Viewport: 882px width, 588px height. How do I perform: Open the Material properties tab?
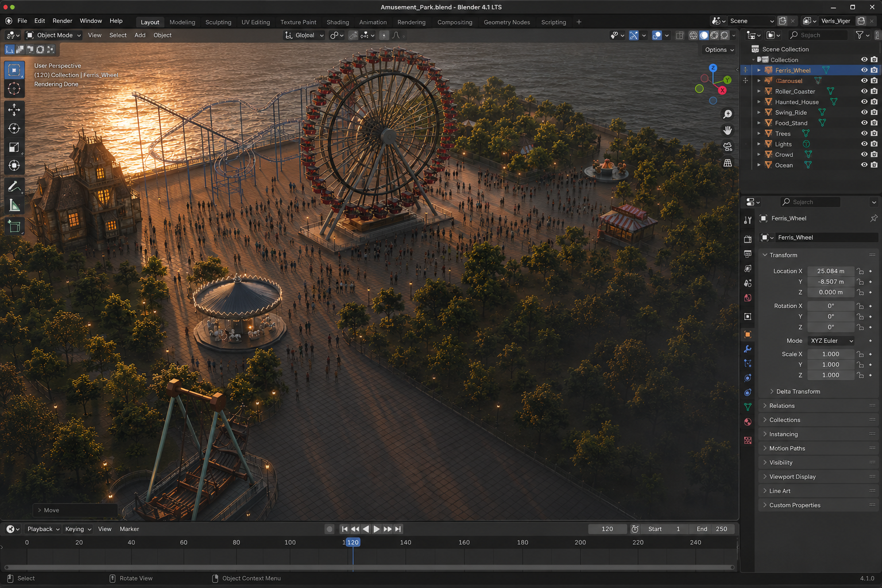tap(748, 422)
